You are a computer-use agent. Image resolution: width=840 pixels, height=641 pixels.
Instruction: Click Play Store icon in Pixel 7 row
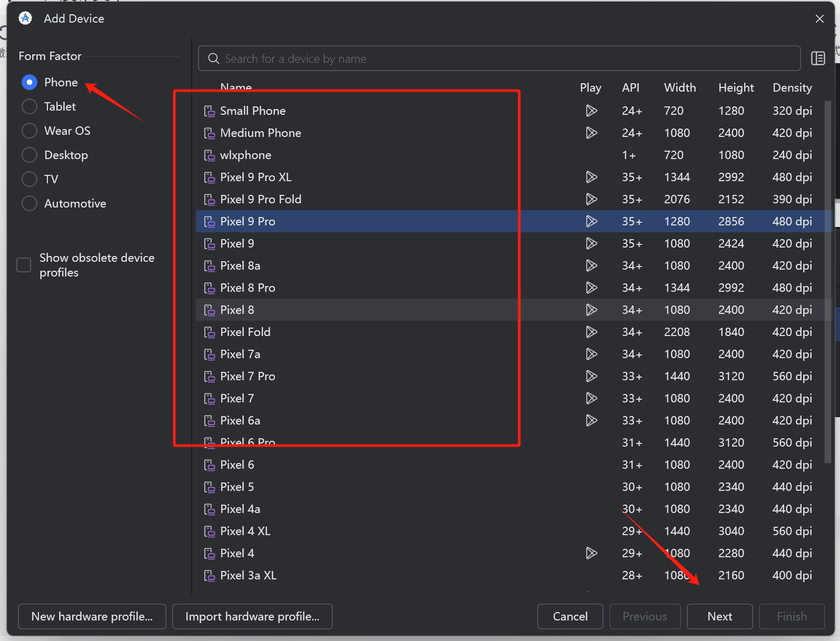(591, 398)
